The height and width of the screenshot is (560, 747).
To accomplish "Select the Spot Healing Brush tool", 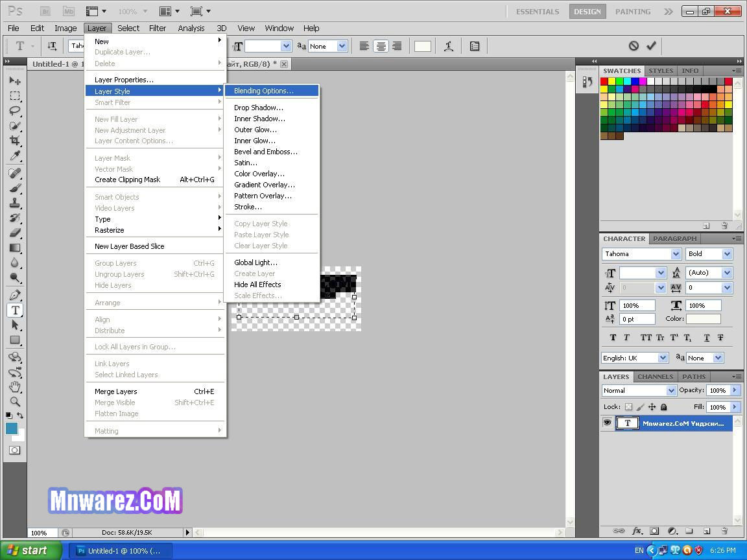I will pos(15,173).
